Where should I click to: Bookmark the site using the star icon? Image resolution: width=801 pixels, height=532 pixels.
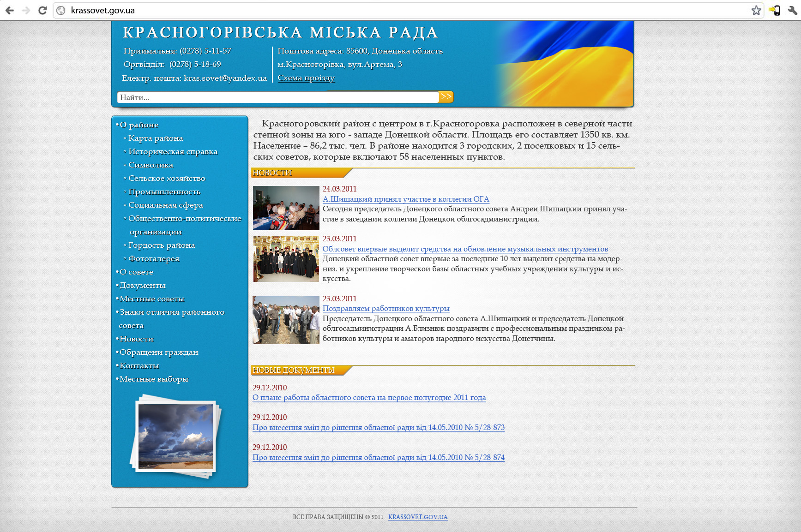(756, 10)
